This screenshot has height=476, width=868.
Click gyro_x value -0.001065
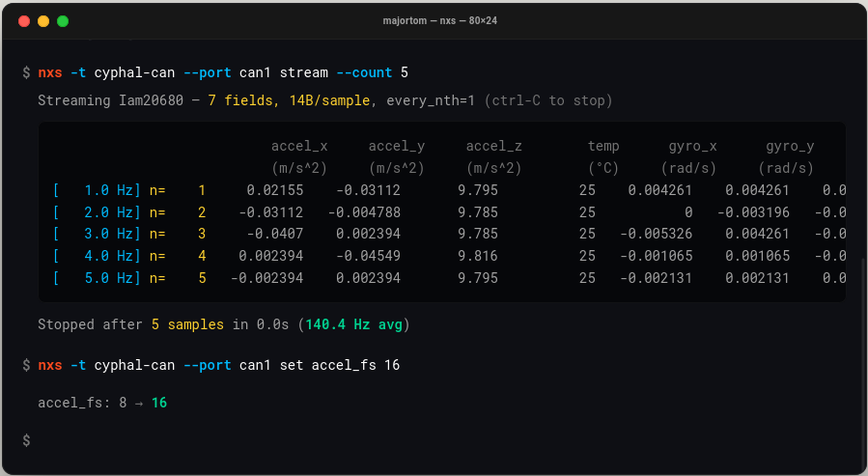pyautogui.click(x=656, y=256)
